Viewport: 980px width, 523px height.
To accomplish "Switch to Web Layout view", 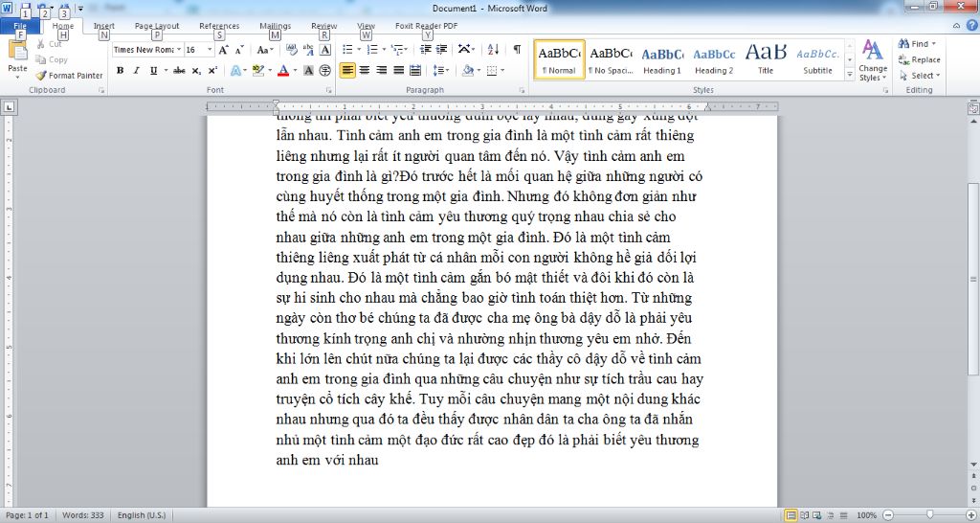I will (817, 515).
